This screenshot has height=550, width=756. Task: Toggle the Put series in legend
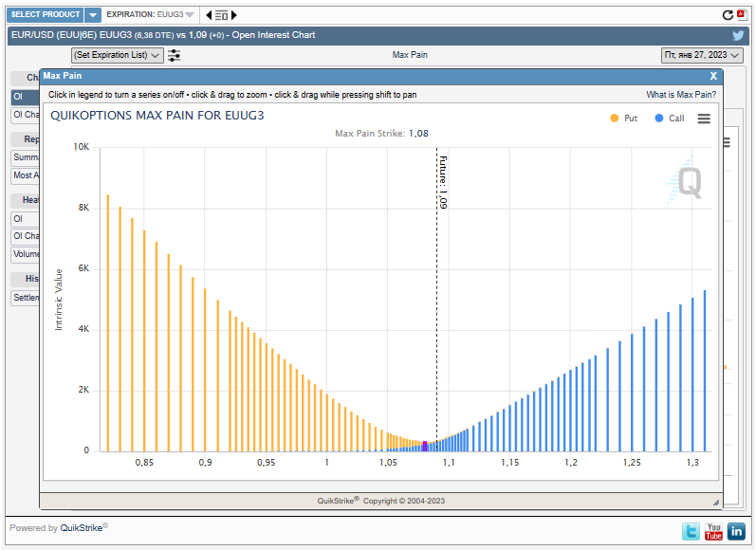[624, 119]
